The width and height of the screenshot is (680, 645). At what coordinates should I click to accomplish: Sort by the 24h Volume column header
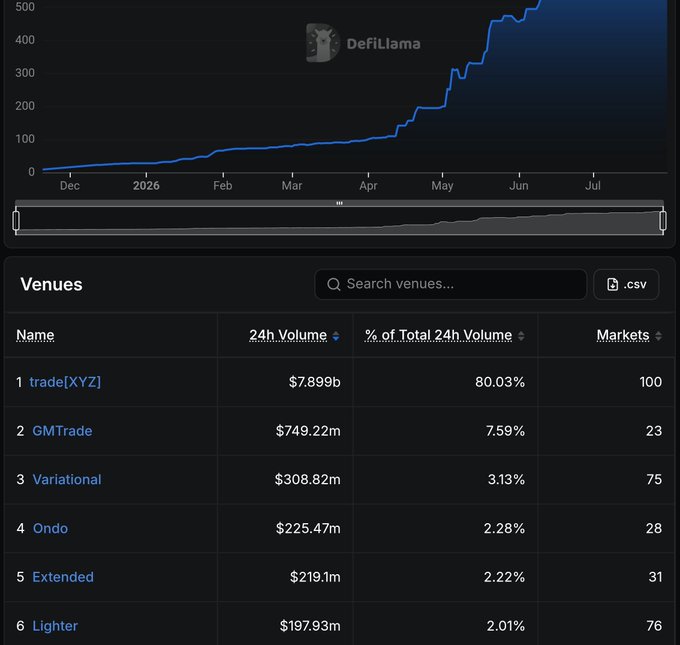tap(288, 335)
